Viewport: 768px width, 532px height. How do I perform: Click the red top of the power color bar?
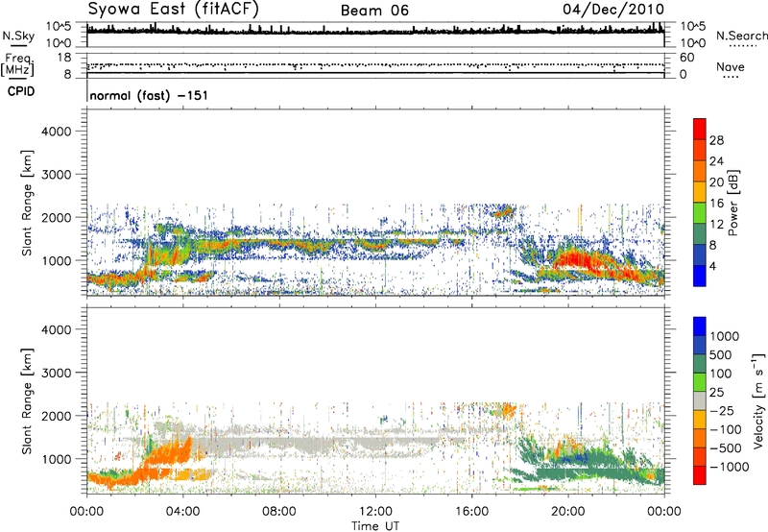pos(700,129)
